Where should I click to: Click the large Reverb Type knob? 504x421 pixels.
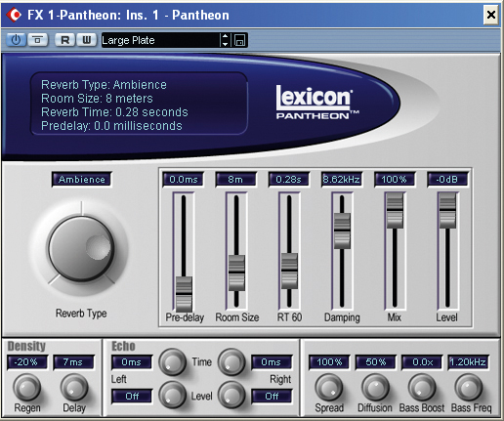point(81,249)
